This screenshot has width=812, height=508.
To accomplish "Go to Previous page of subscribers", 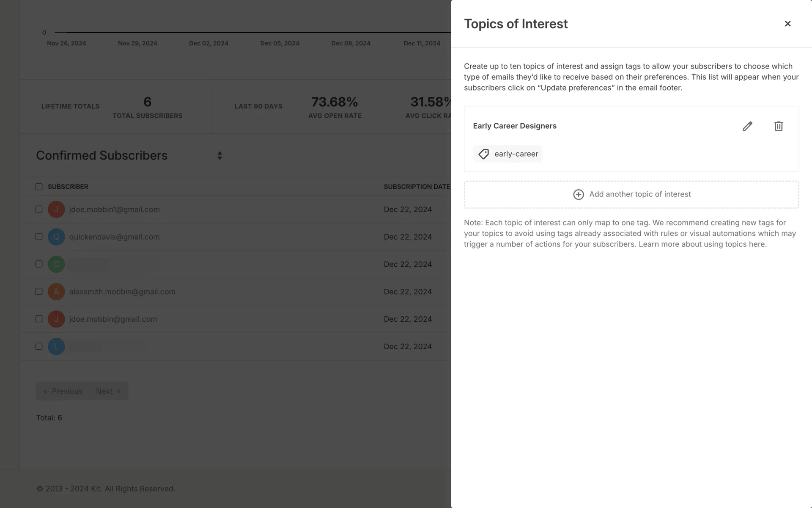I will click(x=63, y=391).
